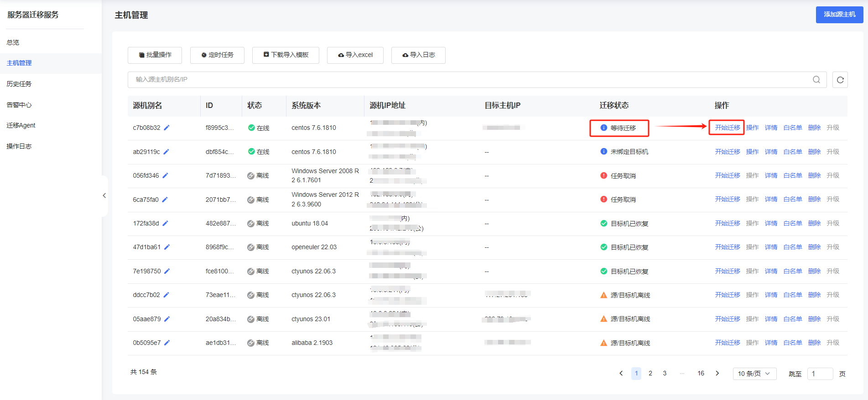Viewport: 868px width, 400px height.
Task: Click 详情 for host 056fd346
Action: tap(771, 175)
